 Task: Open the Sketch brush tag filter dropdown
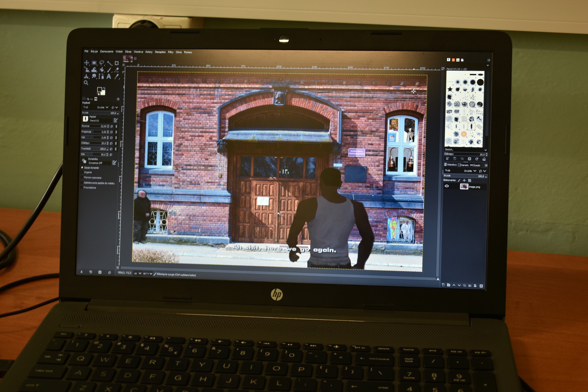(465, 150)
